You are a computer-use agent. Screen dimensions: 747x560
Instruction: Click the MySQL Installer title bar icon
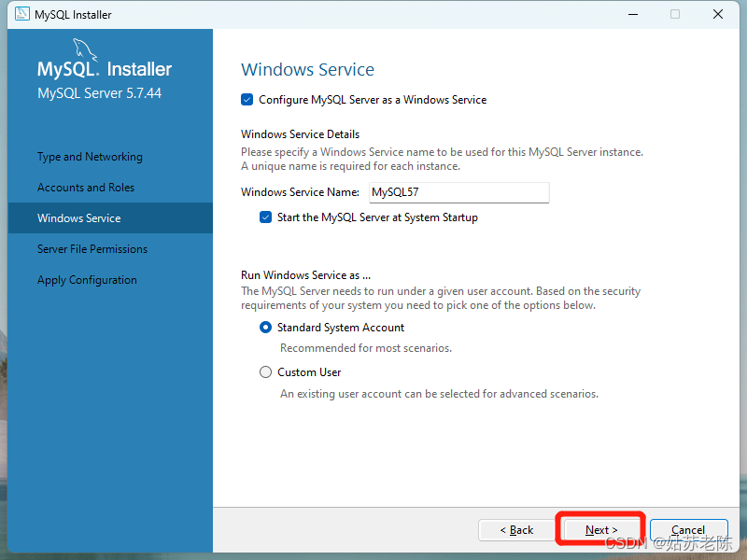coord(21,14)
